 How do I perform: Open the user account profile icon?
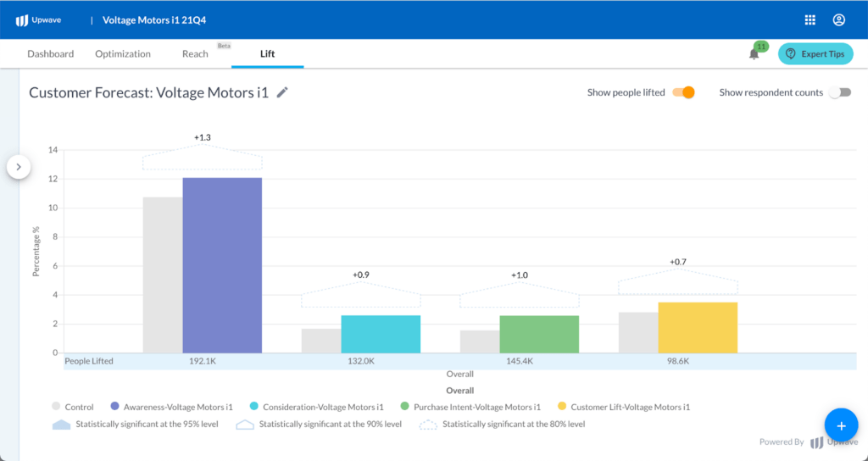click(838, 20)
